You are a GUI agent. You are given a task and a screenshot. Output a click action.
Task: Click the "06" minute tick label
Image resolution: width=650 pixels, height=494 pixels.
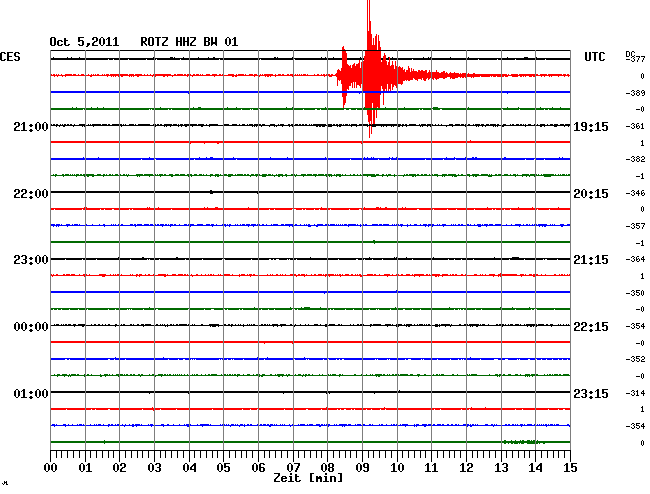point(258,468)
